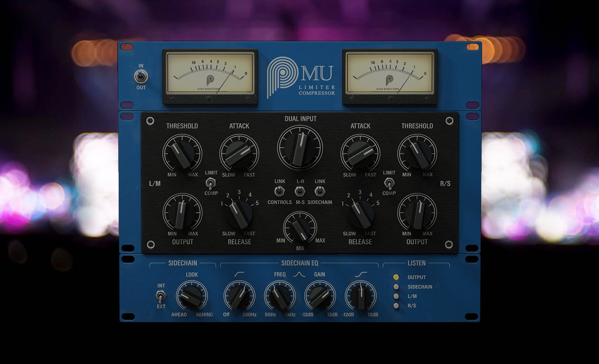Viewport: 599px width, 364px height.
Task: Select Listen Sidechain option
Action: click(x=396, y=287)
